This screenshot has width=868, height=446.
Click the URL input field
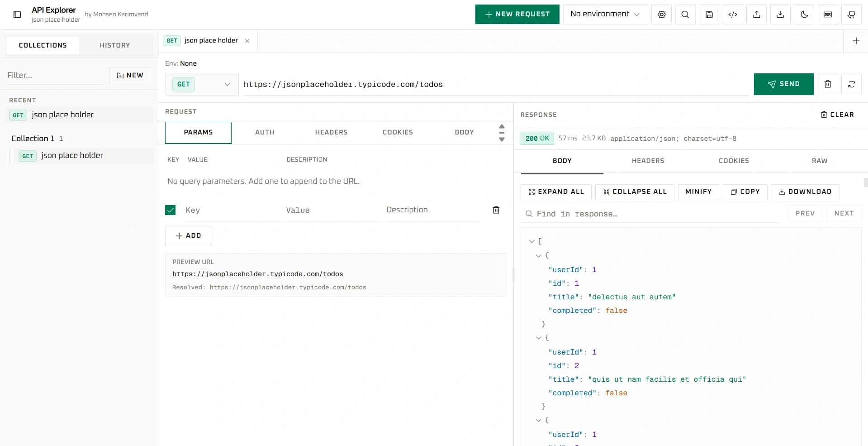[496, 84]
